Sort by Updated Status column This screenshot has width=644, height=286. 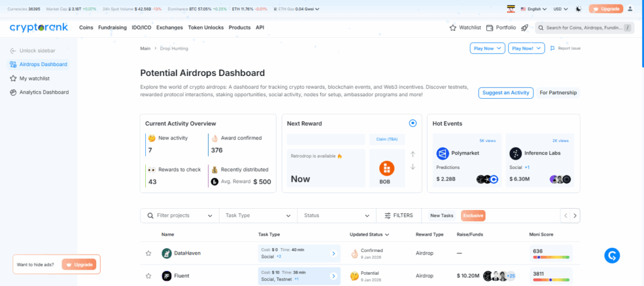369,234
